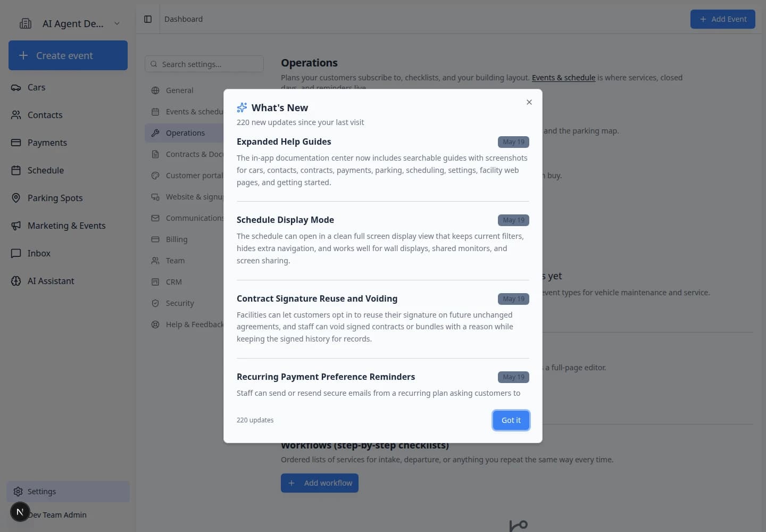Click the Contacts people icon
The image size is (766, 532).
click(16, 115)
